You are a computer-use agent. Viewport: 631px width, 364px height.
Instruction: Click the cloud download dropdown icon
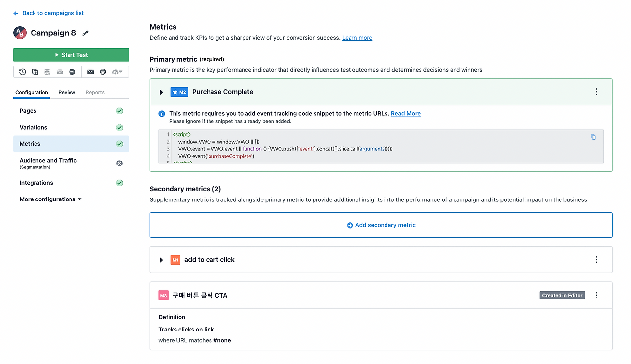pos(117,72)
